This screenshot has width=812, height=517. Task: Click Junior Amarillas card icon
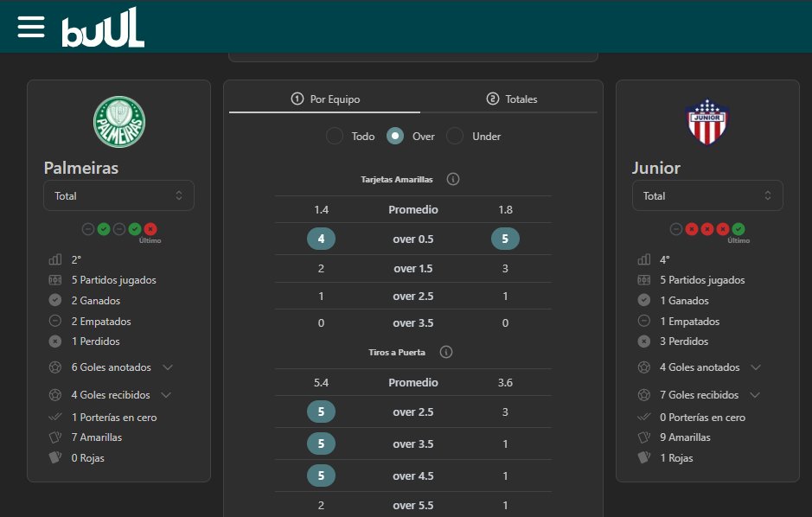pyautogui.click(x=643, y=437)
